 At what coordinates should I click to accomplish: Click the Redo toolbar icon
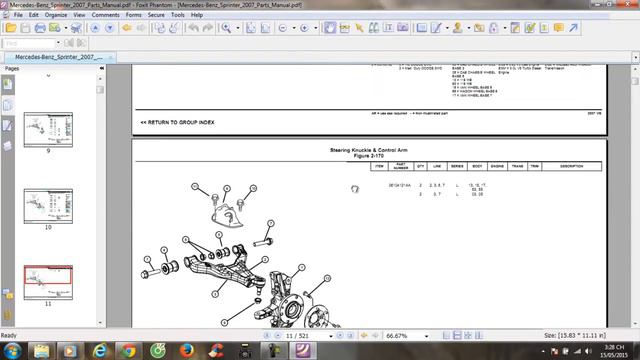208,28
